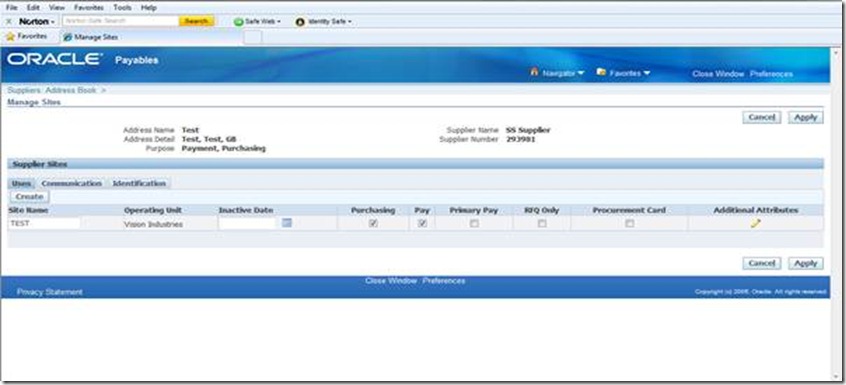Create a new supplier site

[29, 197]
